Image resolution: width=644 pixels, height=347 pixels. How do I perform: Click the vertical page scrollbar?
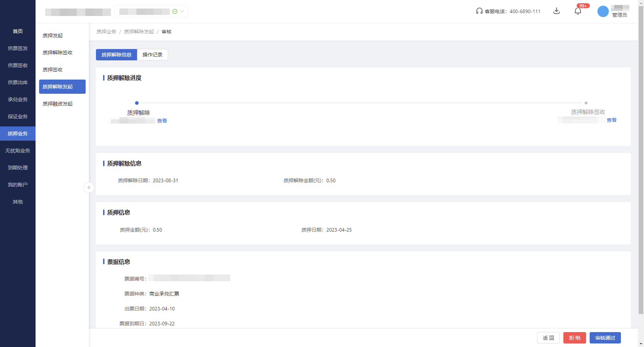(641, 160)
